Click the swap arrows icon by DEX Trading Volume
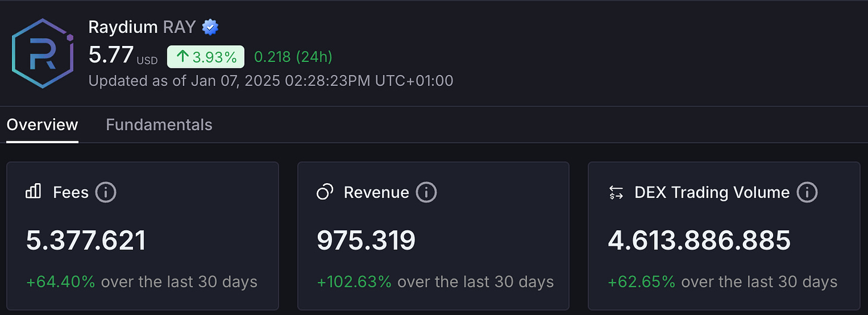The width and height of the screenshot is (868, 315). [x=616, y=192]
